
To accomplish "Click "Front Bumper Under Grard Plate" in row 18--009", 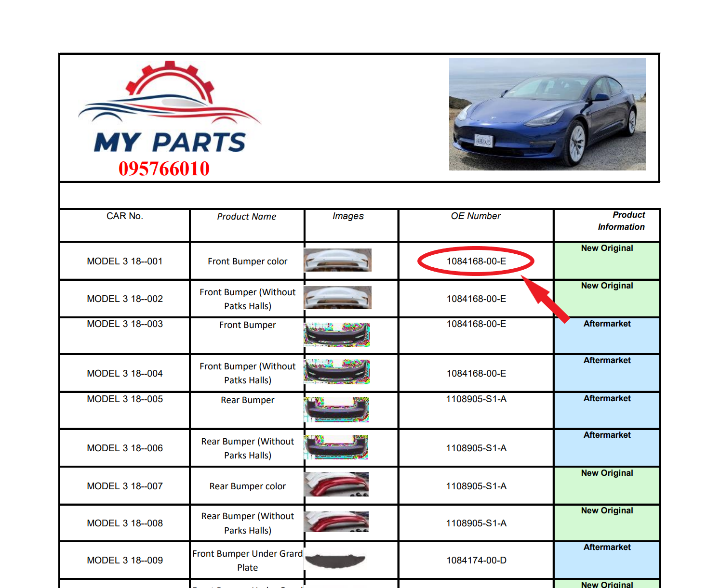I will click(x=248, y=561).
